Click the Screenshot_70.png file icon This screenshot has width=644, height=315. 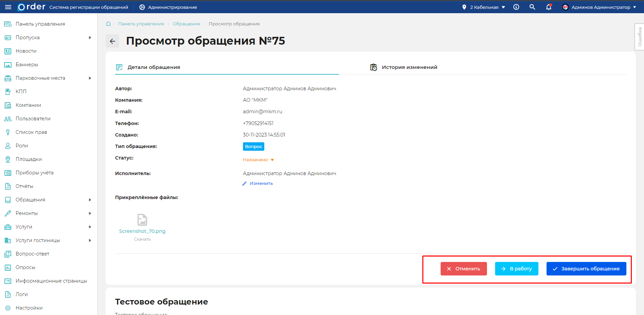[x=142, y=220]
